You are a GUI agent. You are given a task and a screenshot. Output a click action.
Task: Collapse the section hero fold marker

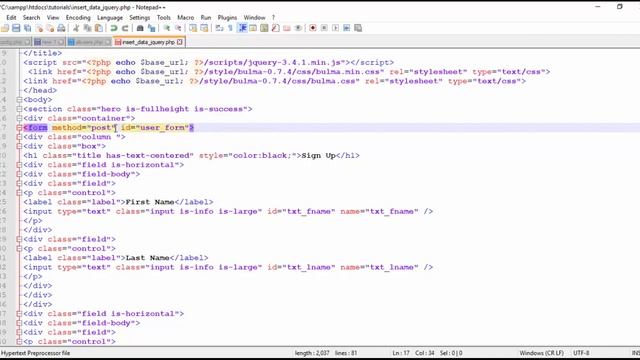coord(19,109)
